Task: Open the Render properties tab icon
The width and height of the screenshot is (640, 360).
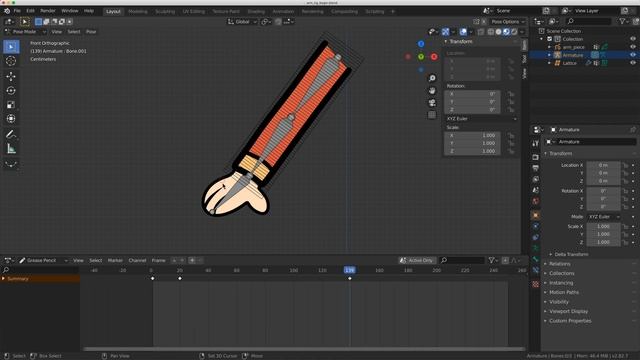Action: (x=535, y=157)
